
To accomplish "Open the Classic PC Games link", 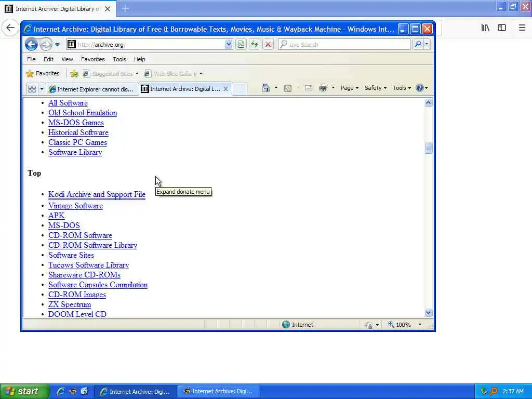I will coord(77,142).
